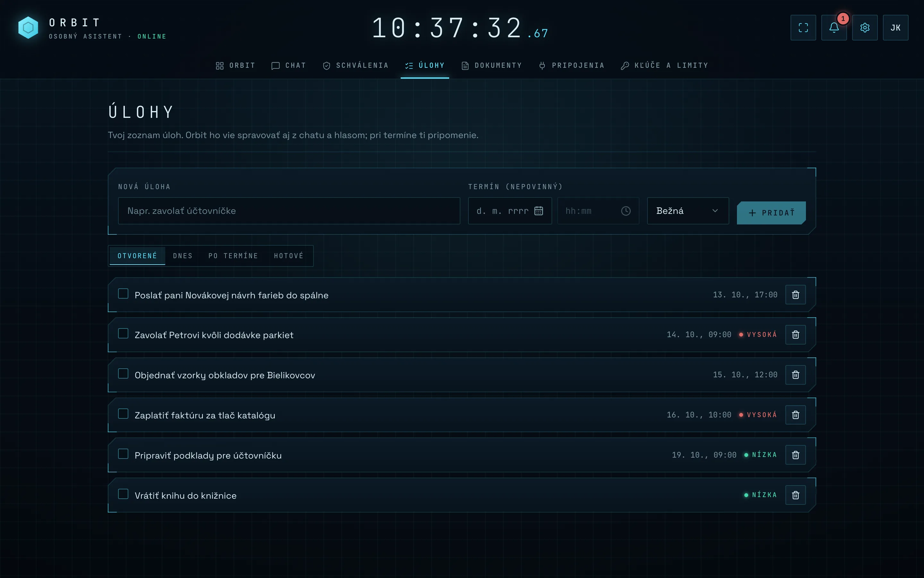Screen dimensions: 924x578
Task: Open Kľúče a limity tab
Action: pos(665,66)
